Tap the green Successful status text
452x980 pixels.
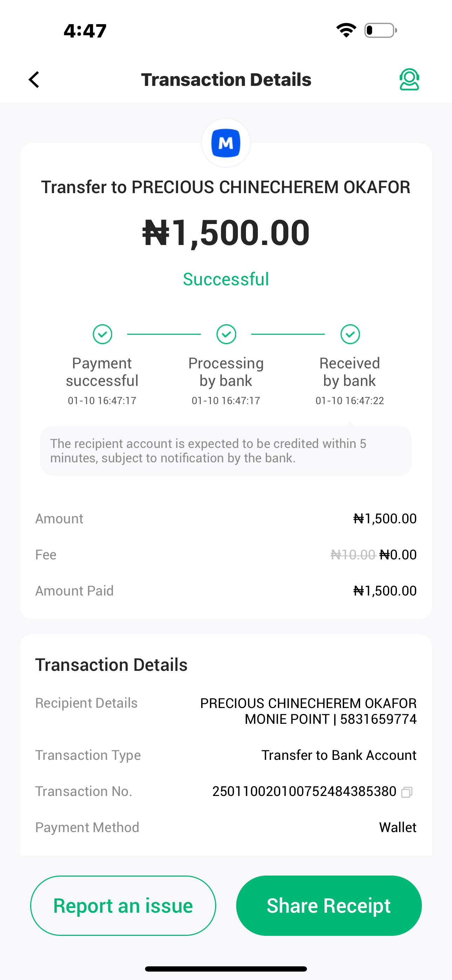(x=226, y=279)
